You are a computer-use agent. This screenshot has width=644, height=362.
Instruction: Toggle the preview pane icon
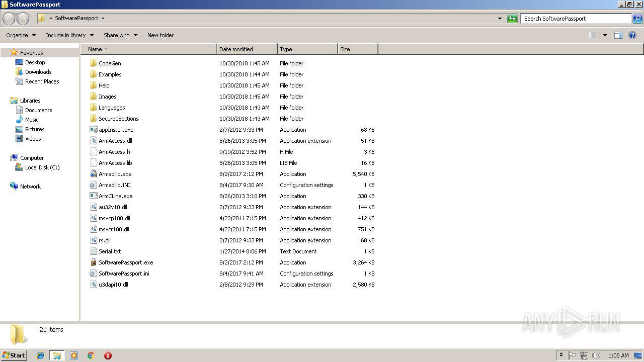click(618, 35)
